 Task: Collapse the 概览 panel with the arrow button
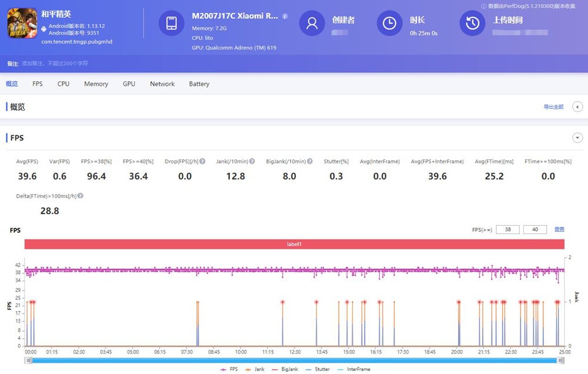click(577, 106)
